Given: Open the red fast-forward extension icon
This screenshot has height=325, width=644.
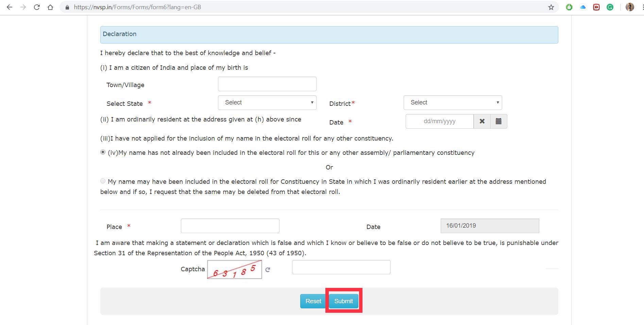Looking at the screenshot, I should [x=596, y=7].
